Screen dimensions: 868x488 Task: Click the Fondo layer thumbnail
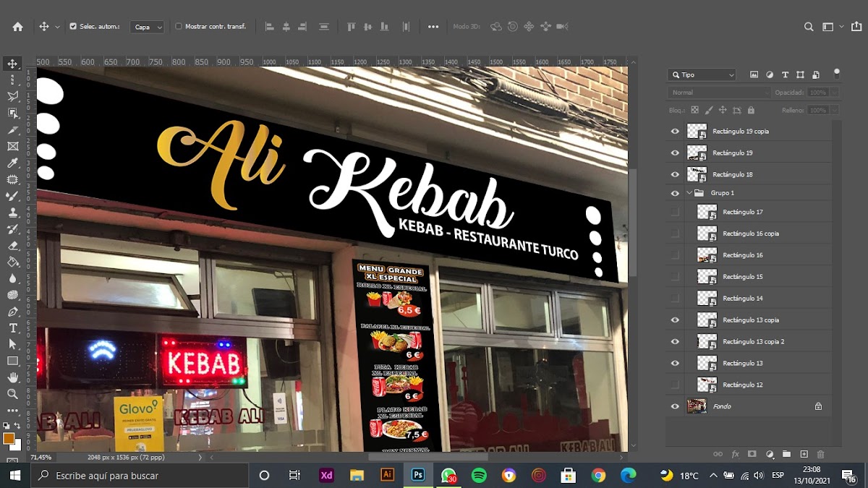(x=697, y=406)
